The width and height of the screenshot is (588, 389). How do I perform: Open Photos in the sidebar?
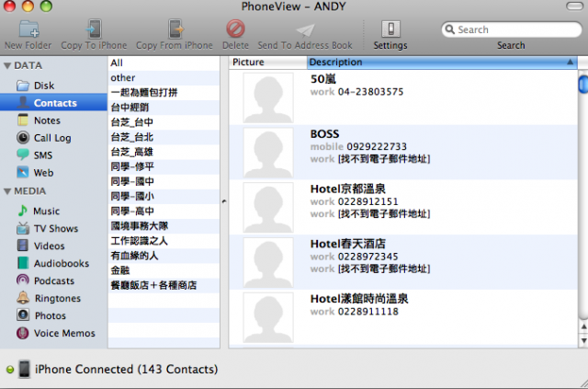[53, 315]
